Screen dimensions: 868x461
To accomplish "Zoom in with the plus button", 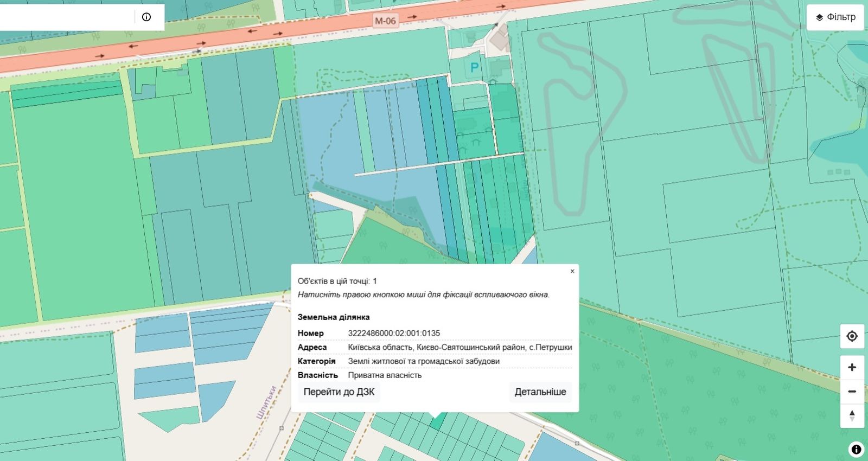I will click(852, 368).
